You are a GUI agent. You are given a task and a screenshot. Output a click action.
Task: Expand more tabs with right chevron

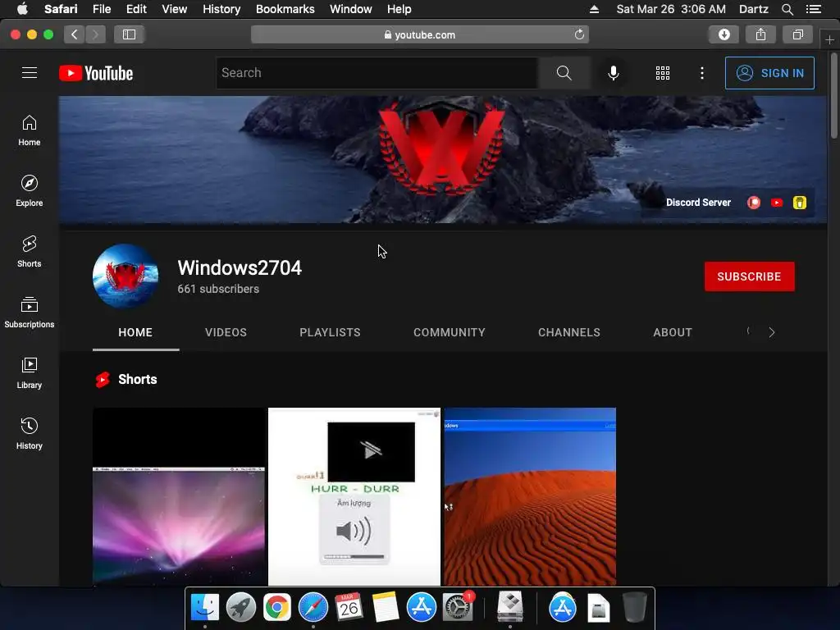(771, 332)
